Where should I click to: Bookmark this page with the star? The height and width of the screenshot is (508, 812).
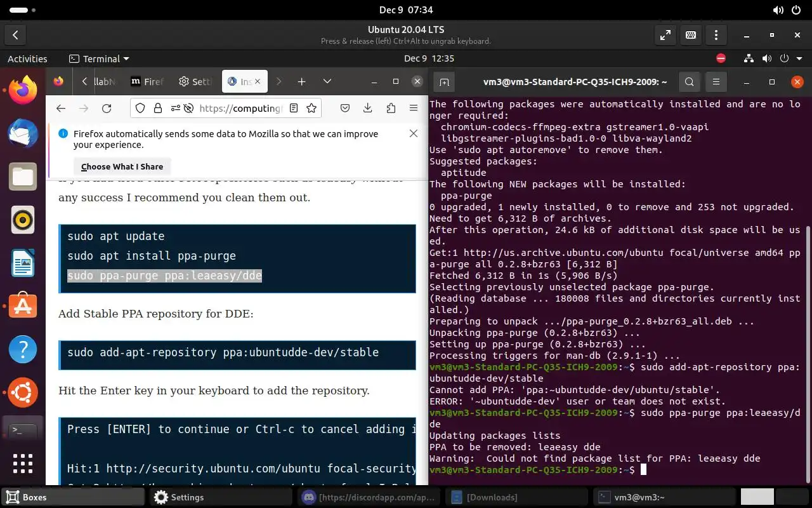(311, 109)
